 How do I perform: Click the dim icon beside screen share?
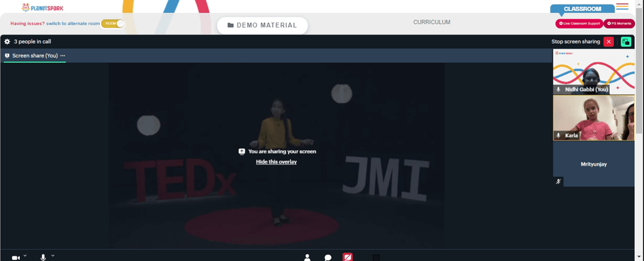click(x=375, y=258)
